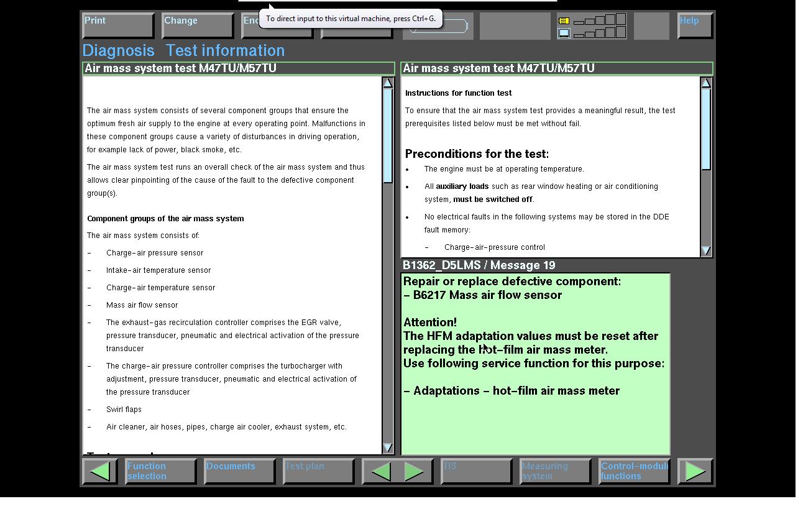The image size is (798, 532).
Task: Click 'Test information' heading text
Action: pos(225,50)
